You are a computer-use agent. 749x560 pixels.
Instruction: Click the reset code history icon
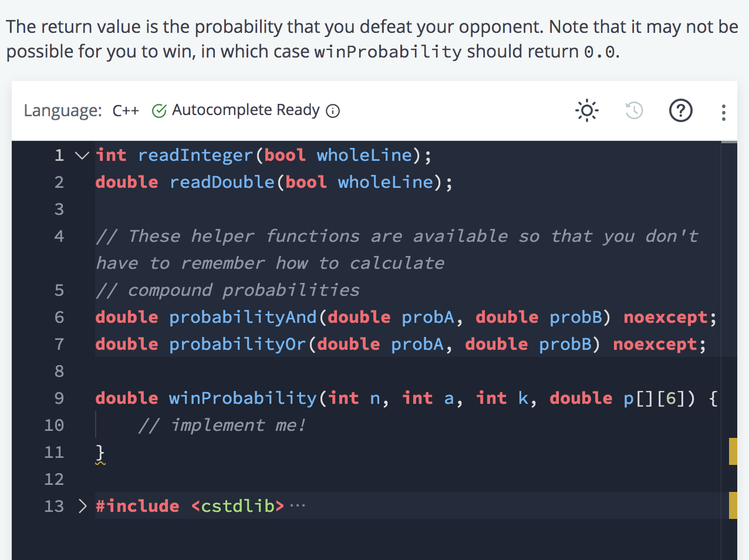coord(634,110)
